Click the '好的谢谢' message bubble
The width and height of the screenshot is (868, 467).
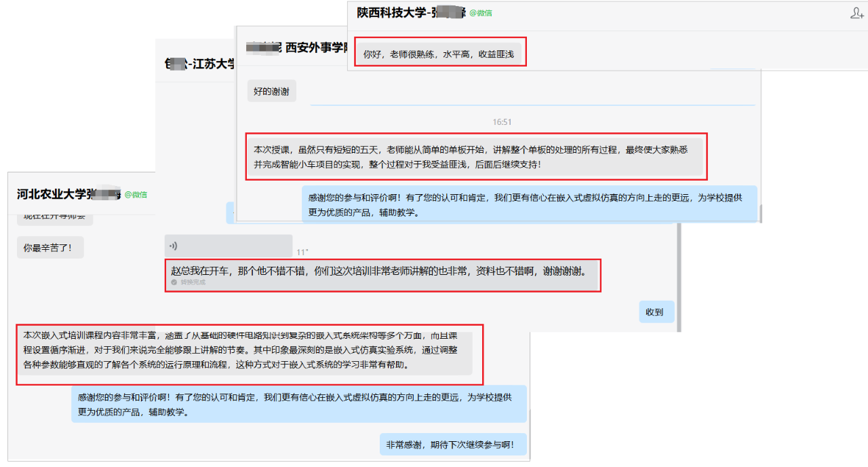tap(271, 91)
